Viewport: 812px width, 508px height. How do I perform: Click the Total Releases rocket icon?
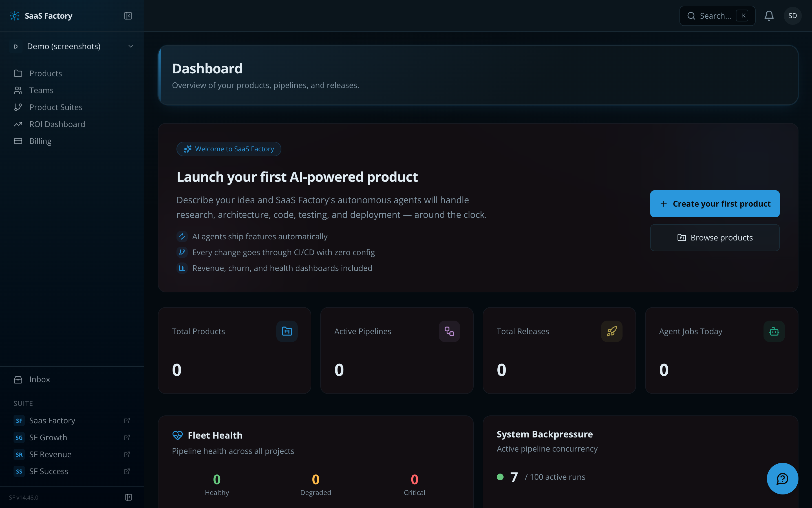pyautogui.click(x=612, y=331)
